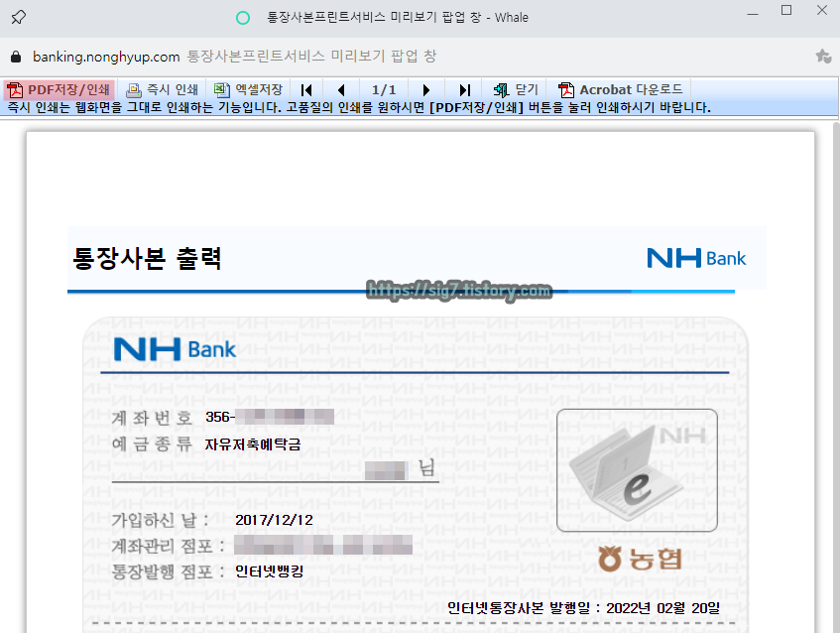Close the Whale popup window
The height and width of the screenshot is (633, 840).
click(x=822, y=10)
